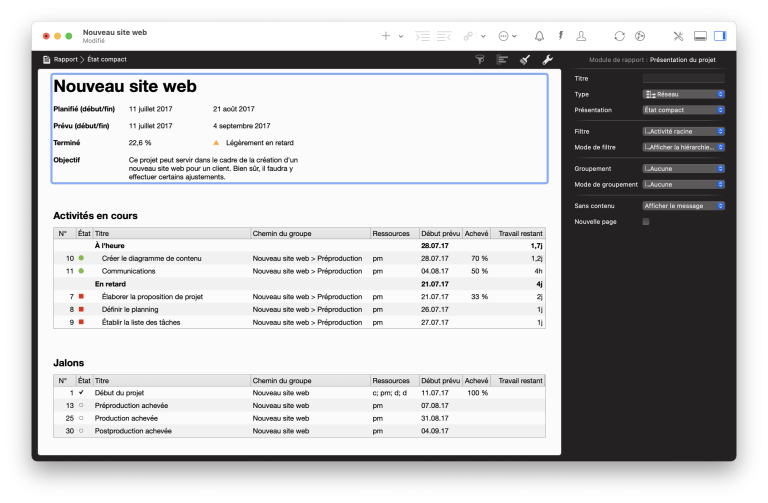Open the Présentation dropdown showing État compact
The width and height of the screenshot is (768, 503).
click(683, 110)
